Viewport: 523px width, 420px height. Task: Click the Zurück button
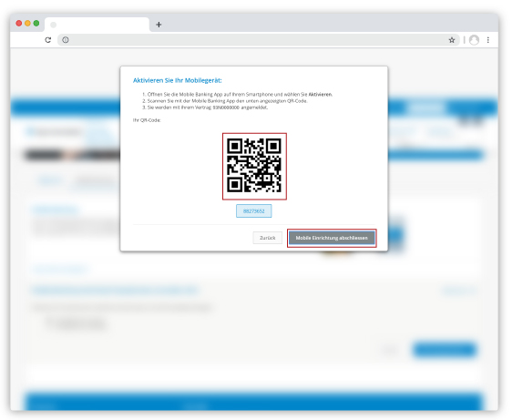[268, 238]
